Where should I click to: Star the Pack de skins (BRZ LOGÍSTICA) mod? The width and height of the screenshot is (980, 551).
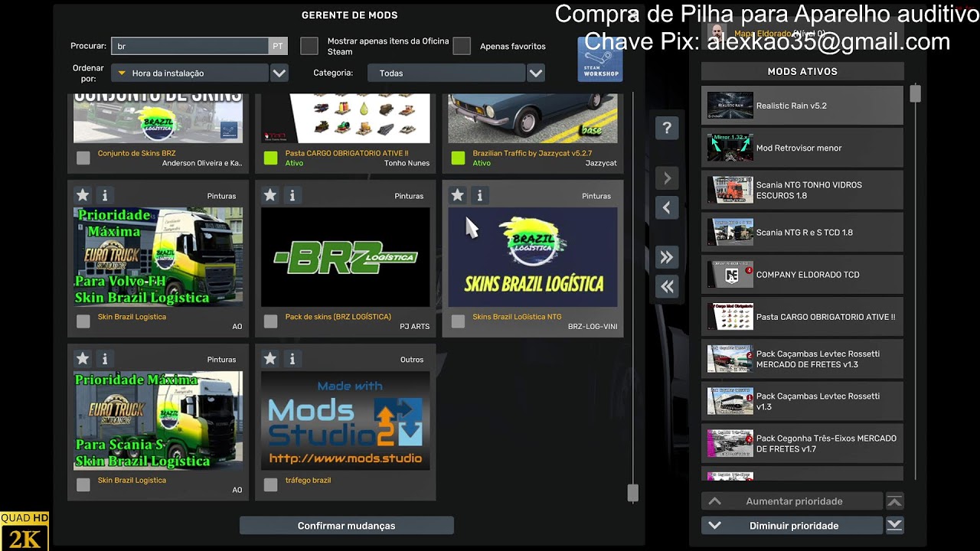point(269,195)
